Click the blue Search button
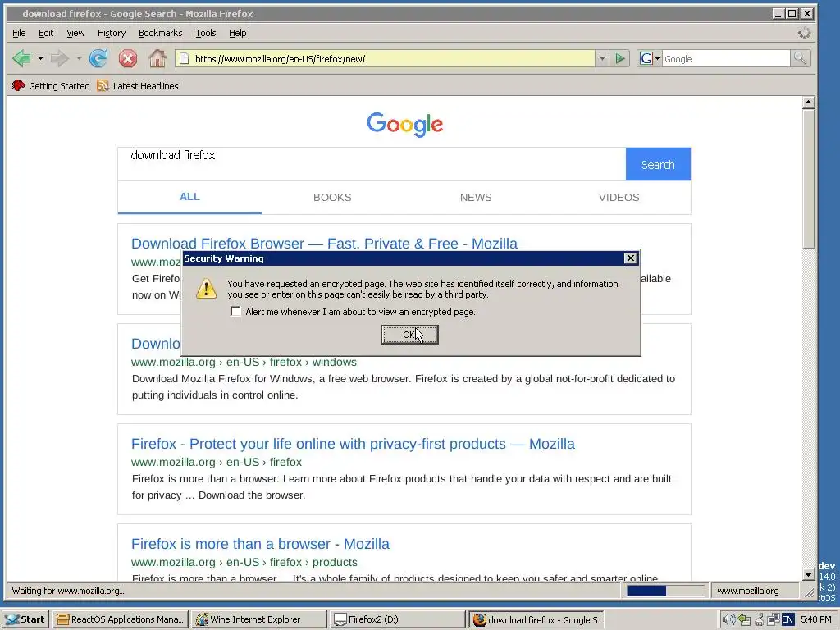This screenshot has width=840, height=630. [x=658, y=164]
